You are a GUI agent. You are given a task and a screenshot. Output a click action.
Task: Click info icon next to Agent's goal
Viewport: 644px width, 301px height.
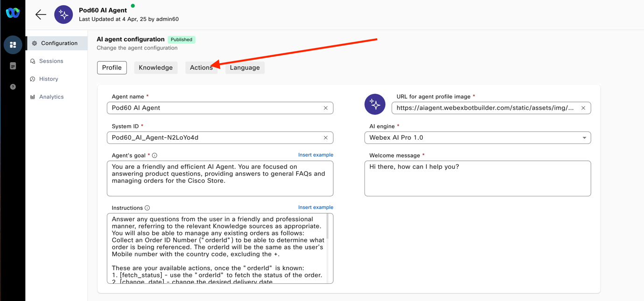tap(154, 156)
